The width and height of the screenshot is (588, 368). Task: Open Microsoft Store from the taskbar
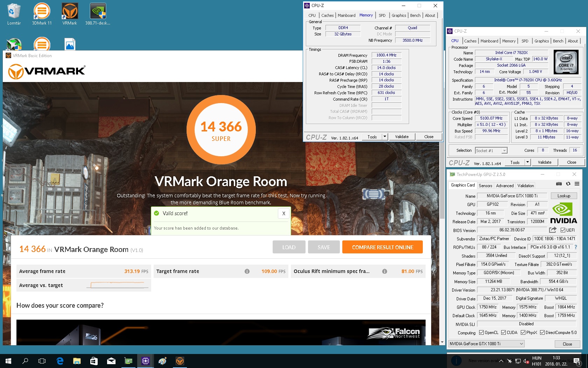click(x=94, y=361)
